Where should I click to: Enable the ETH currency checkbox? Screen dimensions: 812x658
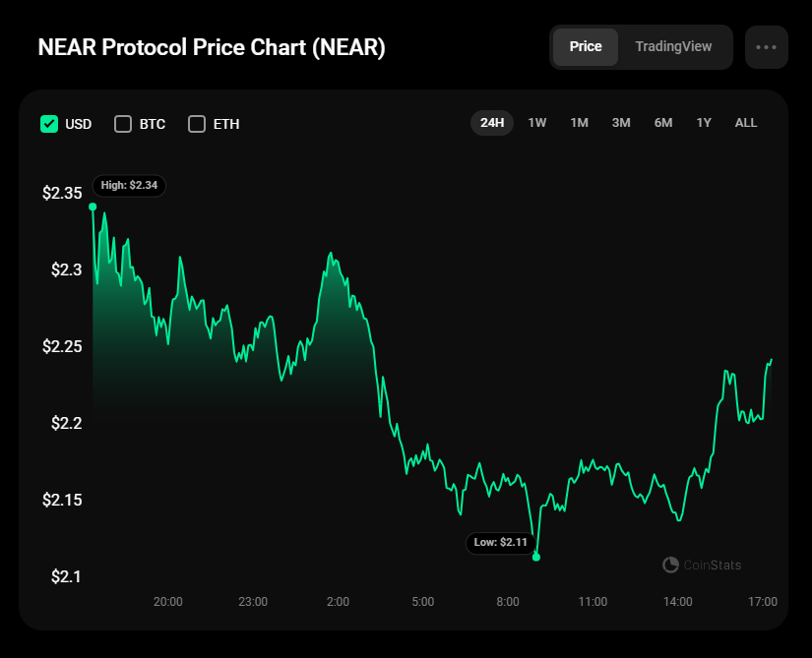pyautogui.click(x=197, y=124)
